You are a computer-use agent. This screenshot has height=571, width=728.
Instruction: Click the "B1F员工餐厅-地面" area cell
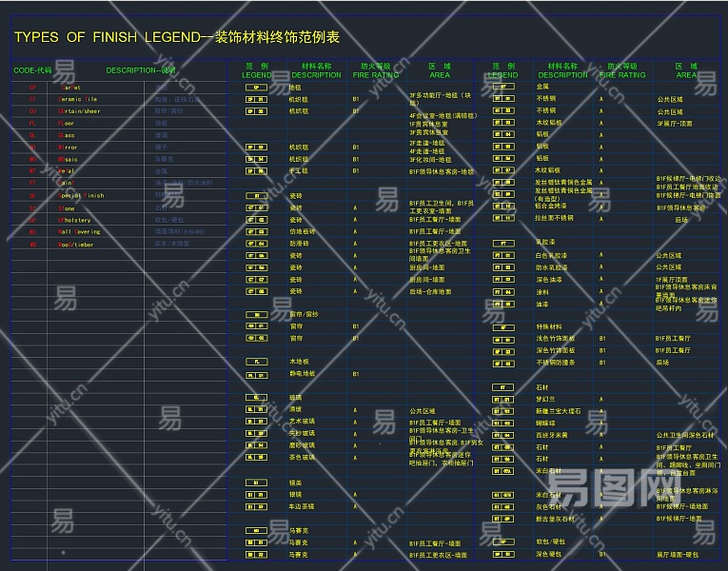(435, 231)
